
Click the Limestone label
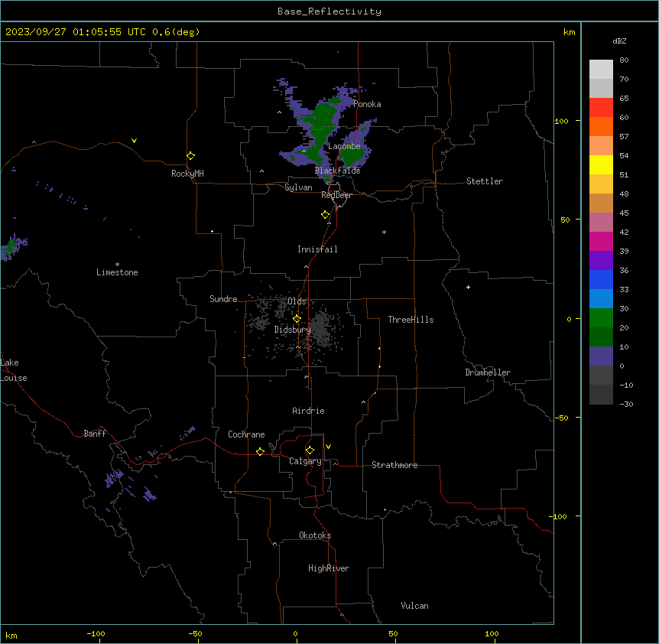(x=117, y=272)
